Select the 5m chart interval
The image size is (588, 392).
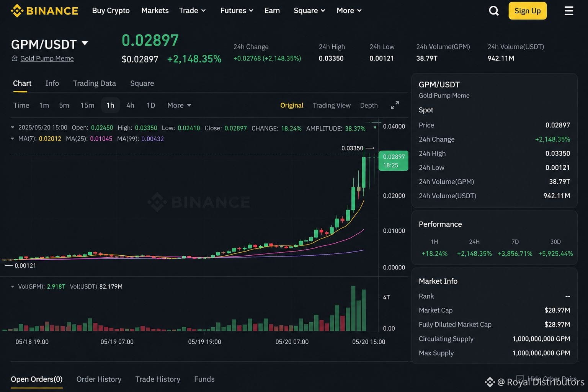point(64,105)
